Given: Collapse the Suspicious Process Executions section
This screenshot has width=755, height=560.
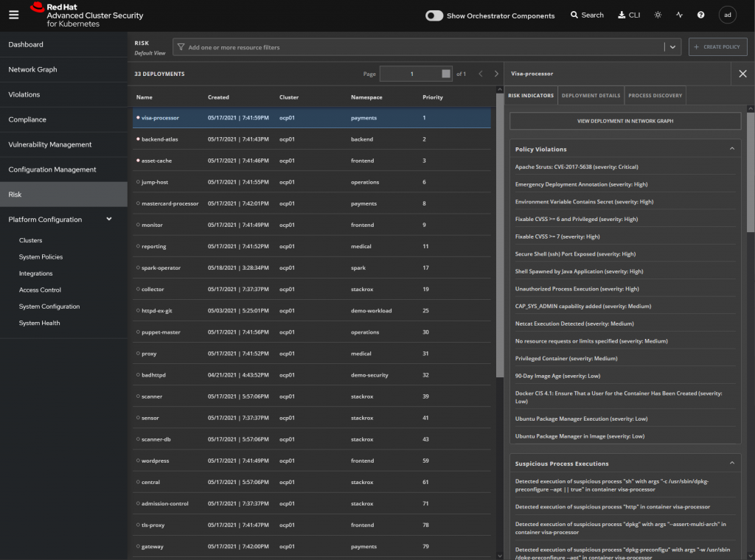Looking at the screenshot, I should [x=732, y=463].
